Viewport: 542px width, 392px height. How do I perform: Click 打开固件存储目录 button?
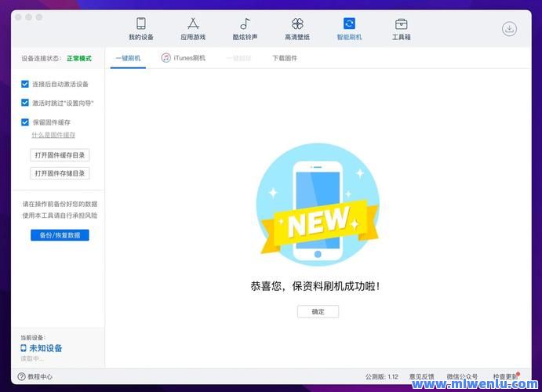tap(60, 173)
